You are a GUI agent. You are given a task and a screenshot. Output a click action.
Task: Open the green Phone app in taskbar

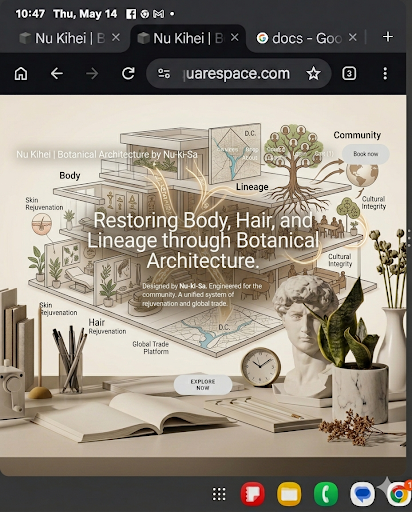[x=326, y=494]
